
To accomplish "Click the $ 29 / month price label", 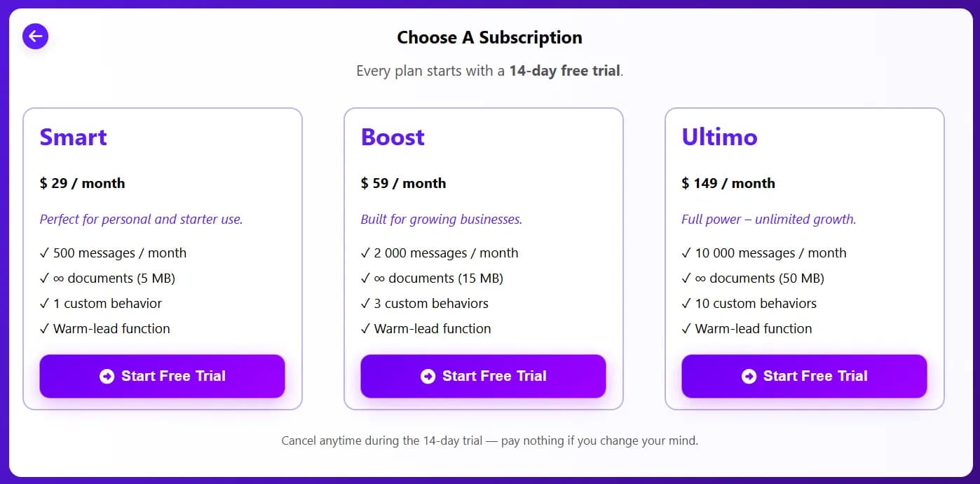I will (82, 183).
